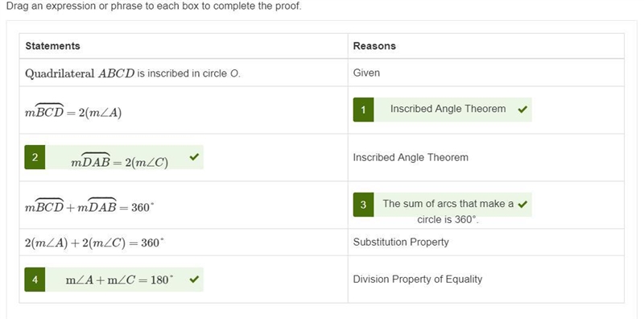Image resolution: width=644 pixels, height=319 pixels.
Task: Click the mBCD + mDAB = 360° statement
Action: point(89,206)
